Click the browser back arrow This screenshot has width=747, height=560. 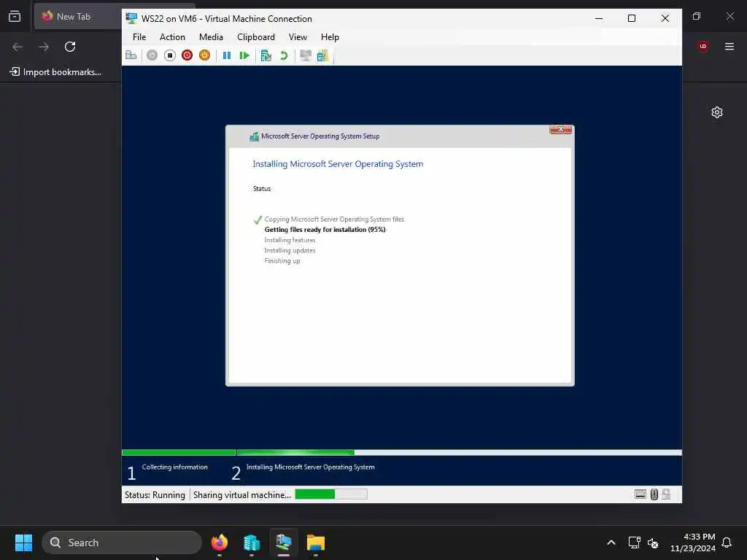(x=18, y=47)
